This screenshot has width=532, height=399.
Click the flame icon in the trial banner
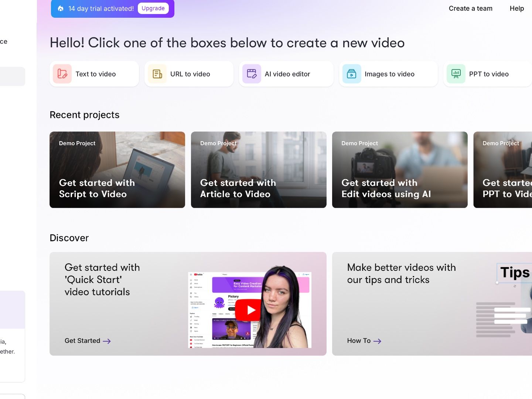tap(61, 8)
